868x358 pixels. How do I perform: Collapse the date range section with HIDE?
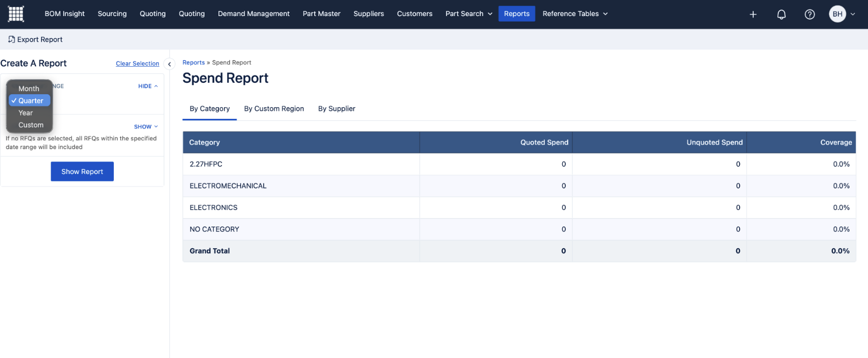148,86
